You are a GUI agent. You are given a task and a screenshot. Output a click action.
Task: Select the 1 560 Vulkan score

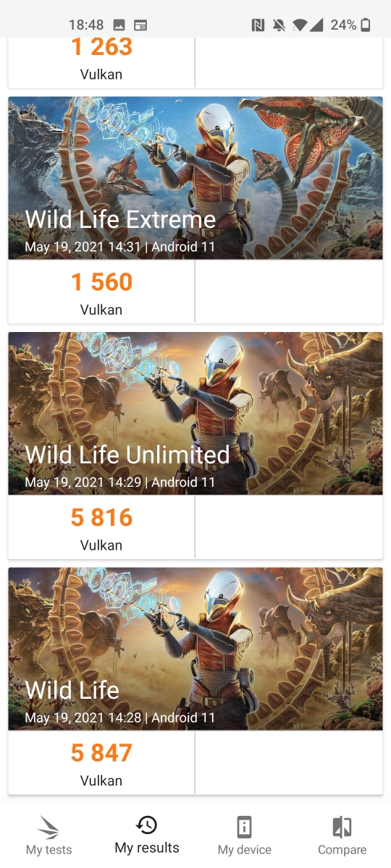pyautogui.click(x=101, y=292)
